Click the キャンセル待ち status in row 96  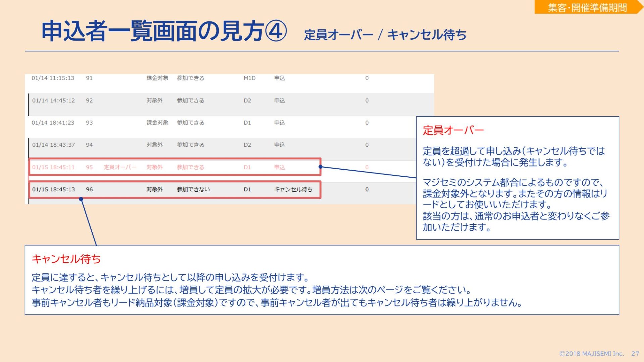293,189
